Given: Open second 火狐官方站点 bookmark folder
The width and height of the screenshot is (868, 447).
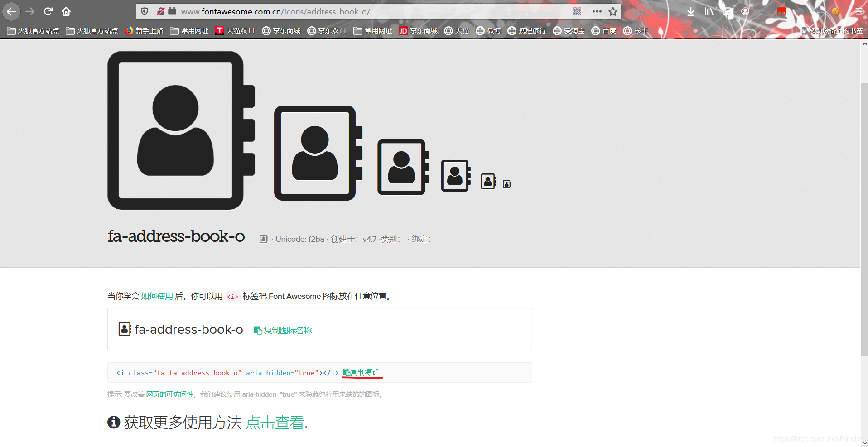Looking at the screenshot, I should [92, 31].
